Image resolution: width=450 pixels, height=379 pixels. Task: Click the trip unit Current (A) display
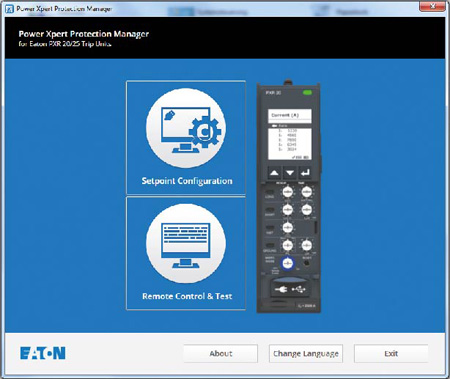coord(290,115)
